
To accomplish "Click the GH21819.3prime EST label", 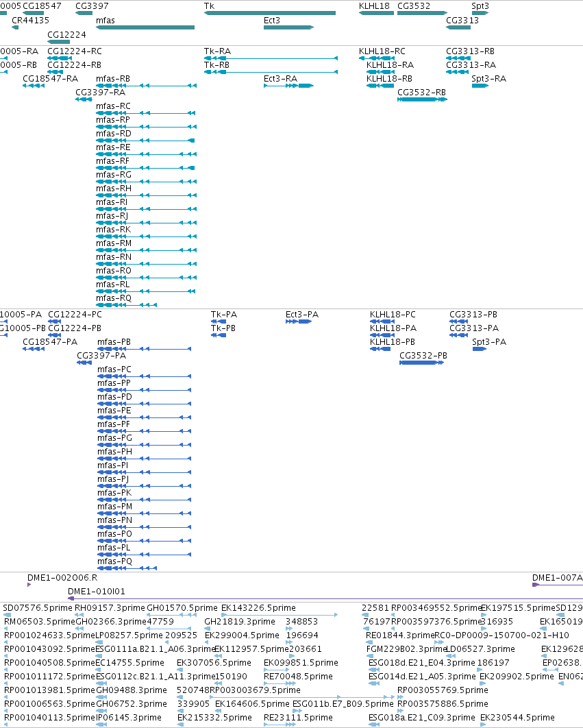I will pos(240,622).
